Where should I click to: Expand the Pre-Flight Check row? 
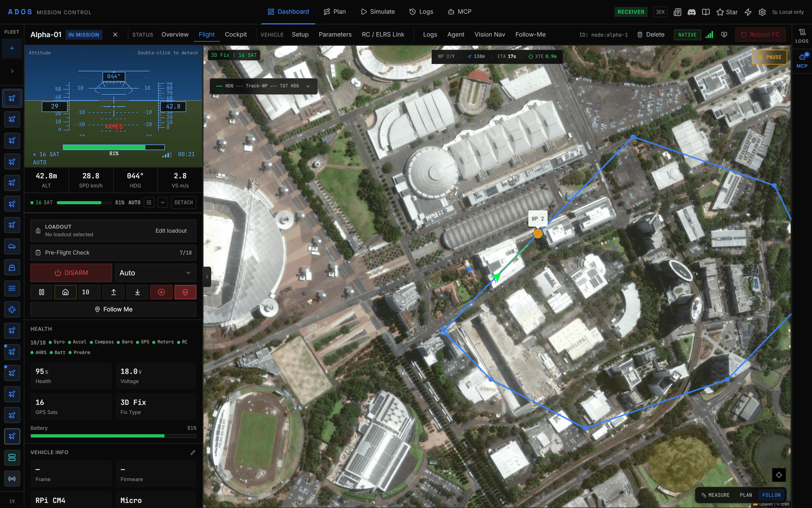[113, 252]
